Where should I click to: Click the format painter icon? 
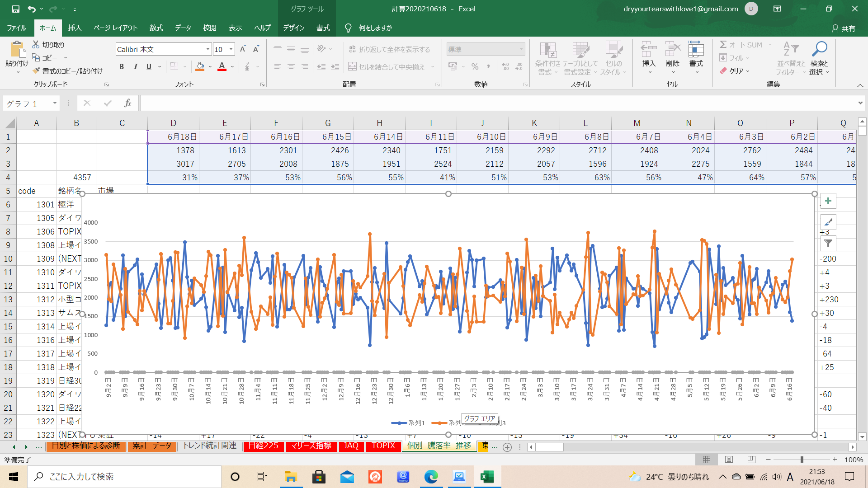tap(37, 71)
